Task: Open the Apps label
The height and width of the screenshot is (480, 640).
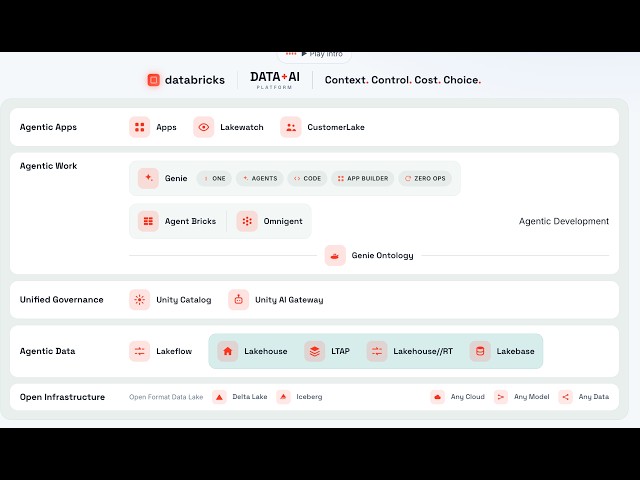Action: tap(167, 127)
